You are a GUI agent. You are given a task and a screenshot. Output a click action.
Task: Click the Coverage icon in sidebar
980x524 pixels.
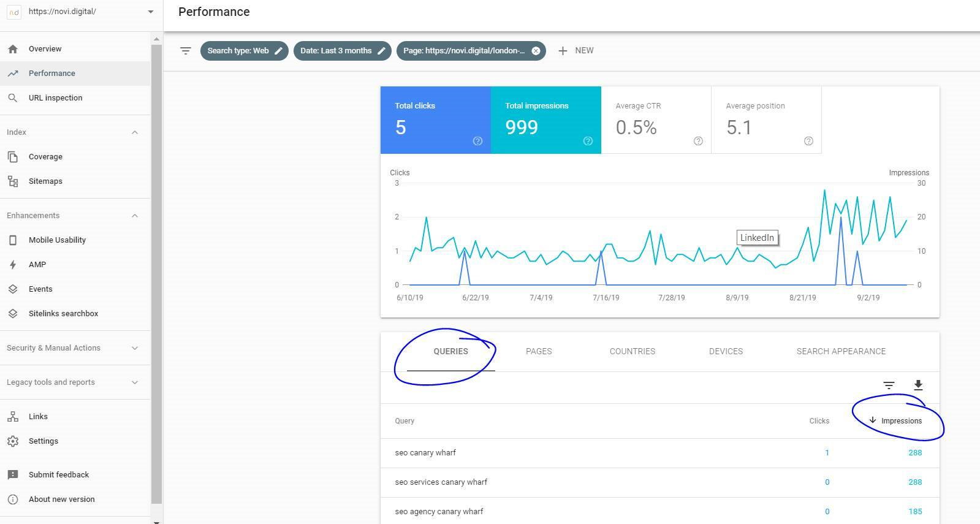coord(13,156)
